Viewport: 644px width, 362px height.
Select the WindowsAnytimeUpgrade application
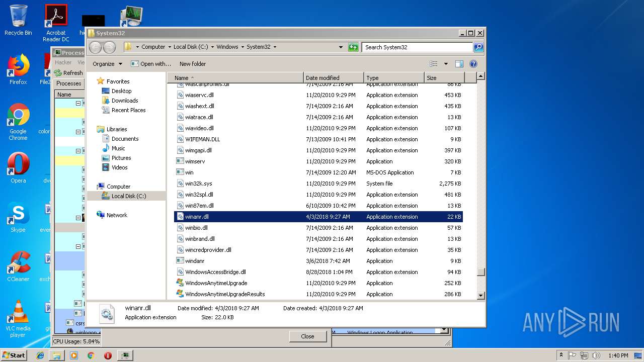318,283
